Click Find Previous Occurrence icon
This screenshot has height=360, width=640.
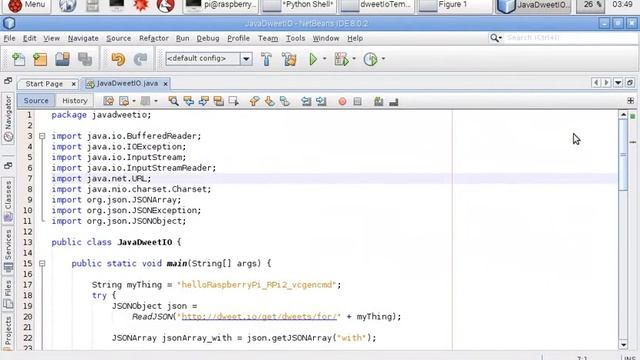point(189,101)
